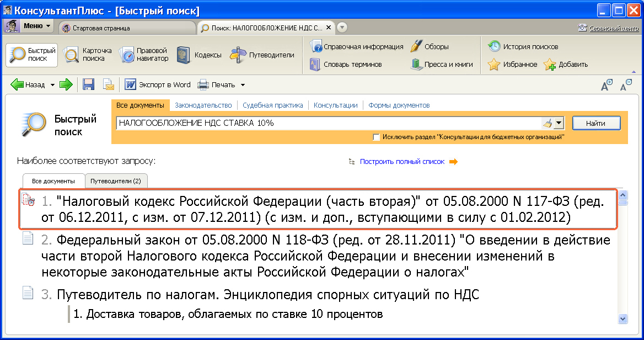Close the Поиск: НАЛОГООБЛОЖЕНИЕ tab
644x340 pixels.
pyautogui.click(x=329, y=28)
